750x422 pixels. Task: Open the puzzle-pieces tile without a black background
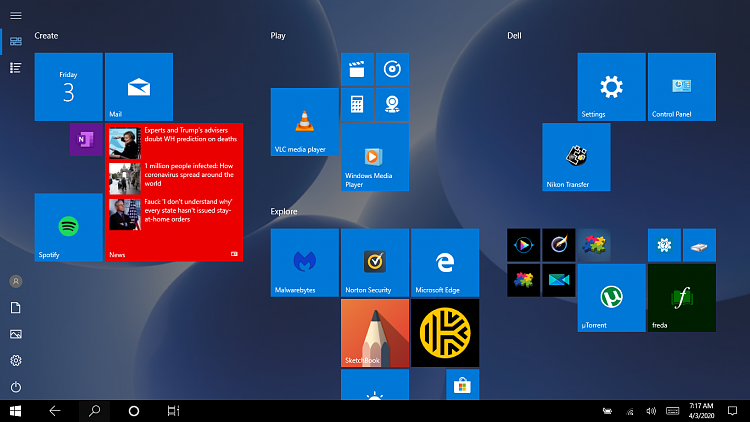pos(594,245)
